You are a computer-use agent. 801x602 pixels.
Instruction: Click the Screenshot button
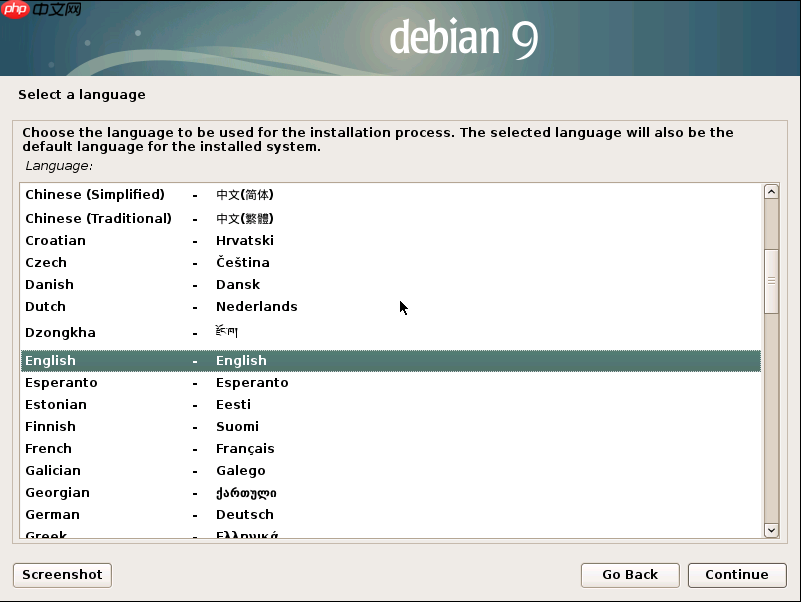coord(61,575)
